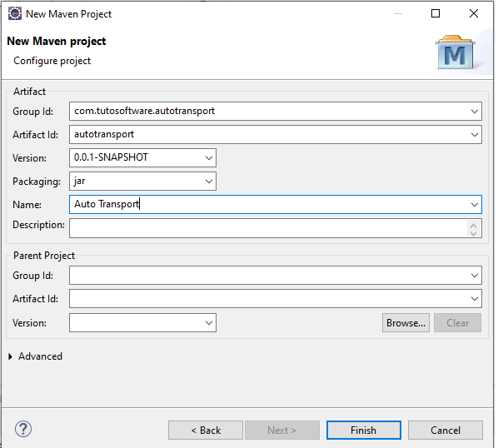
Task: Click the 'Parent Project' group label
Action: tap(44, 256)
